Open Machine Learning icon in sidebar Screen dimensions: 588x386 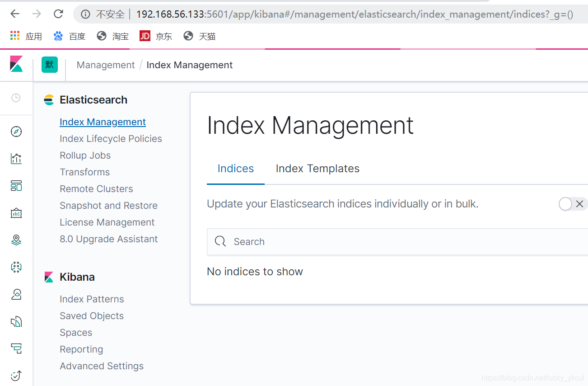16,267
